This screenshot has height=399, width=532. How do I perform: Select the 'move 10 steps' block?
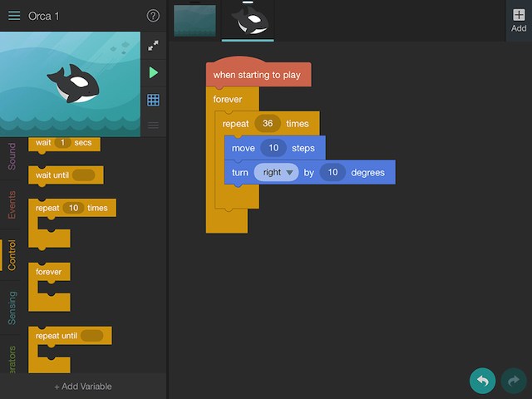(x=275, y=148)
